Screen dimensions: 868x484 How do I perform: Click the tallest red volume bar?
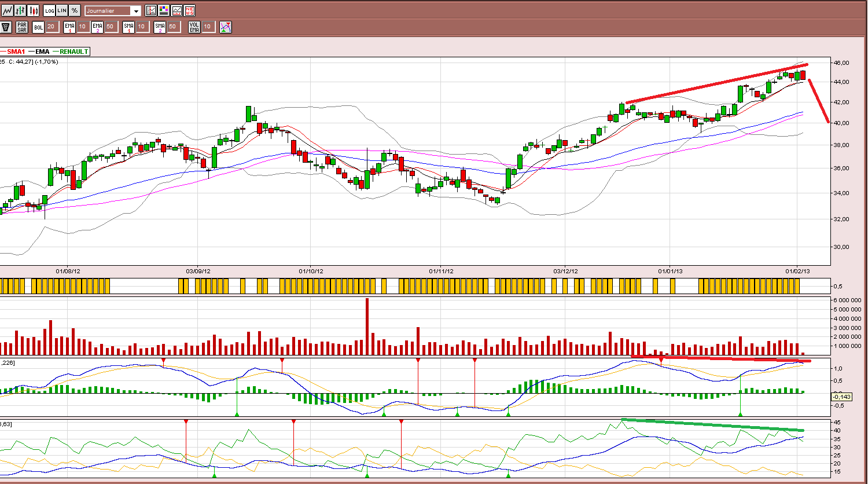click(x=367, y=327)
